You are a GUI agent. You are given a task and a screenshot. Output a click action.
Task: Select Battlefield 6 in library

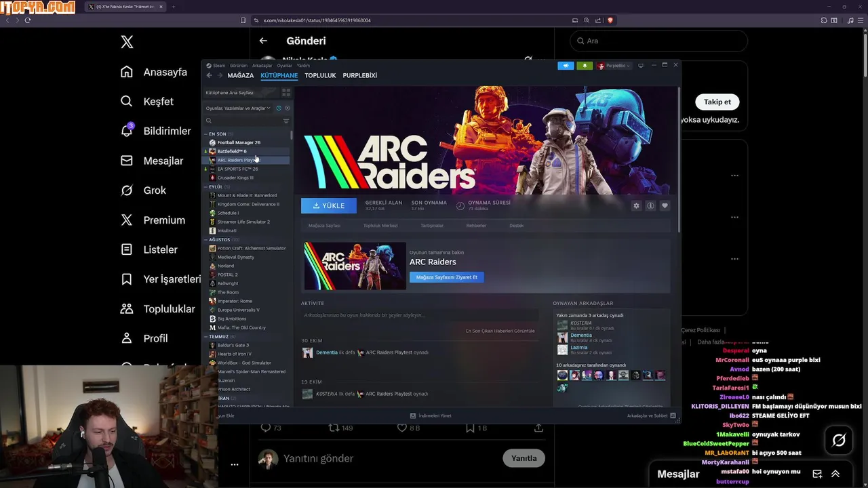[x=247, y=151]
